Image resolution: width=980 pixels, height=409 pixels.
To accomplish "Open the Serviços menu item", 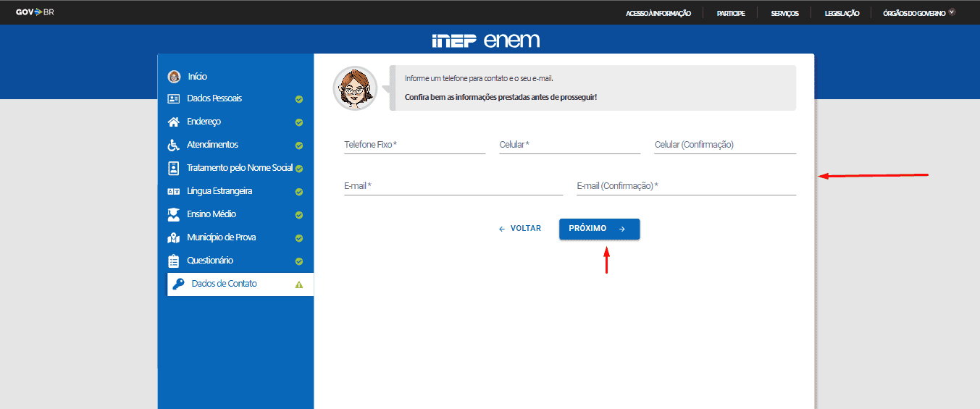I will pos(784,13).
